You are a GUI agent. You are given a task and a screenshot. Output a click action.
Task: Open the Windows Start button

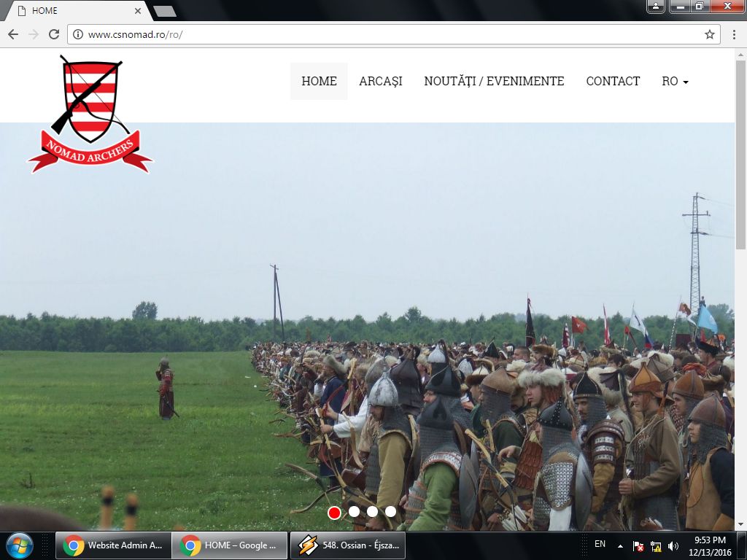tap(20, 545)
